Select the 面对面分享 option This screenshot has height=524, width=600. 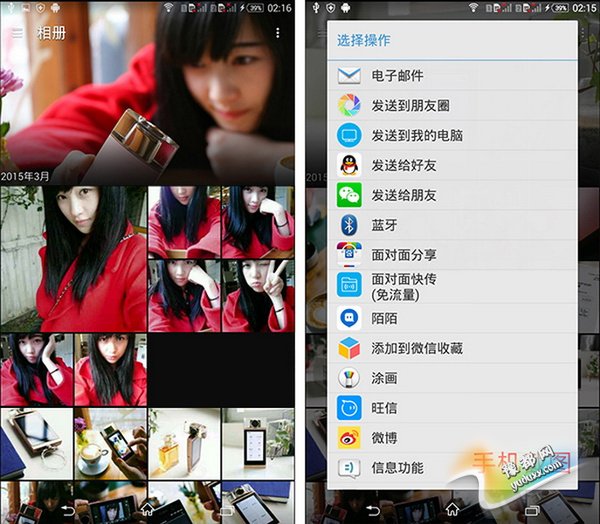pos(404,254)
